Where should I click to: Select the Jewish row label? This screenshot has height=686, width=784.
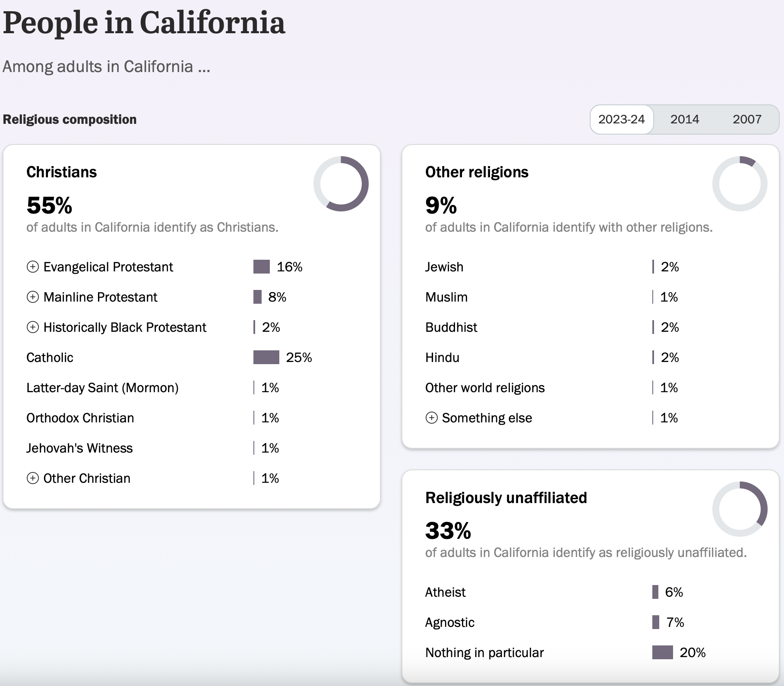point(444,267)
